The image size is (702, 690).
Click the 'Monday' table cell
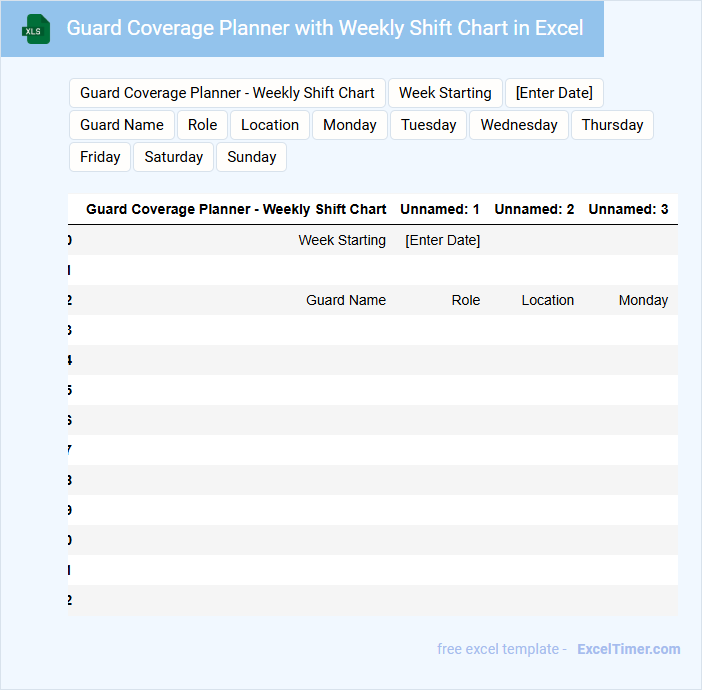point(643,300)
